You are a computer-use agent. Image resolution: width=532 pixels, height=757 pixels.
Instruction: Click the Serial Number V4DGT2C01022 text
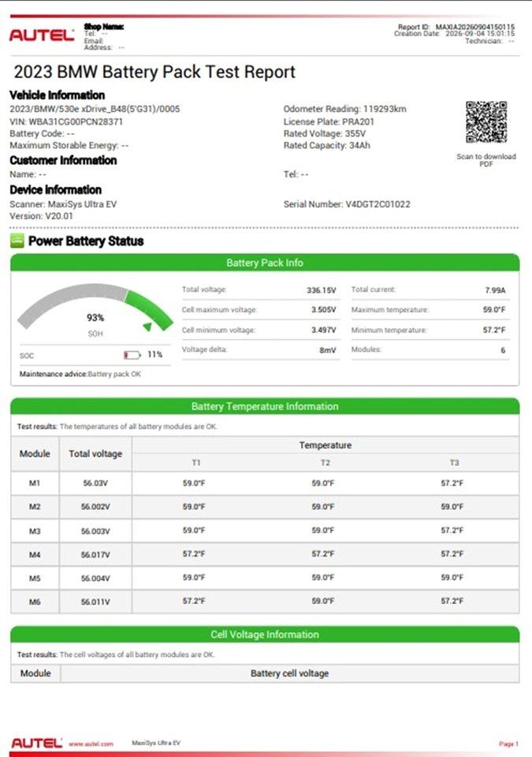(347, 204)
